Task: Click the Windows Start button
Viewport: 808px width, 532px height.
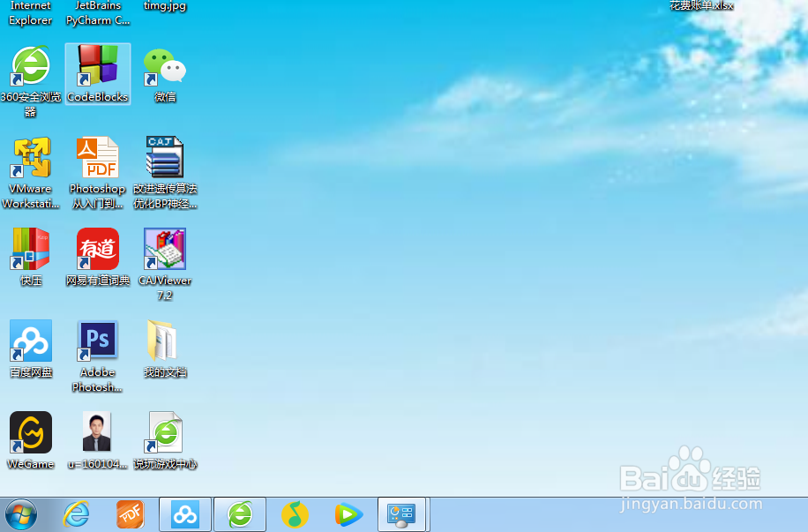Action: tap(20, 514)
